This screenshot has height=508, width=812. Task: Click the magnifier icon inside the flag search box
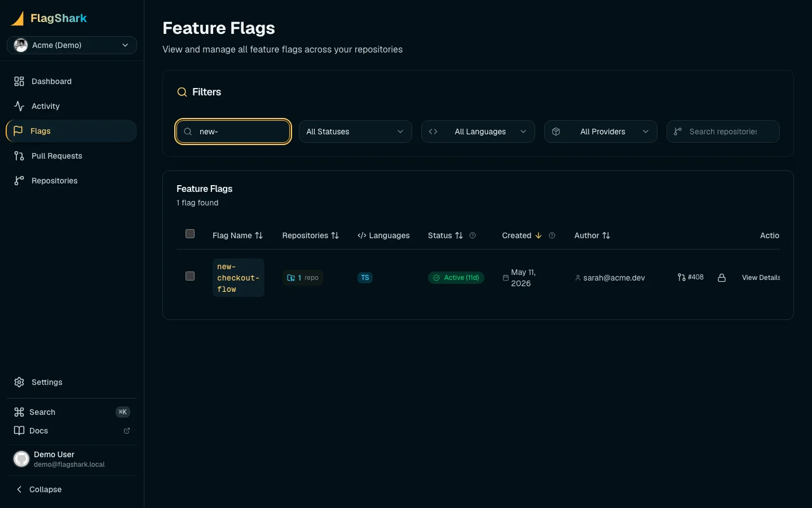point(188,132)
